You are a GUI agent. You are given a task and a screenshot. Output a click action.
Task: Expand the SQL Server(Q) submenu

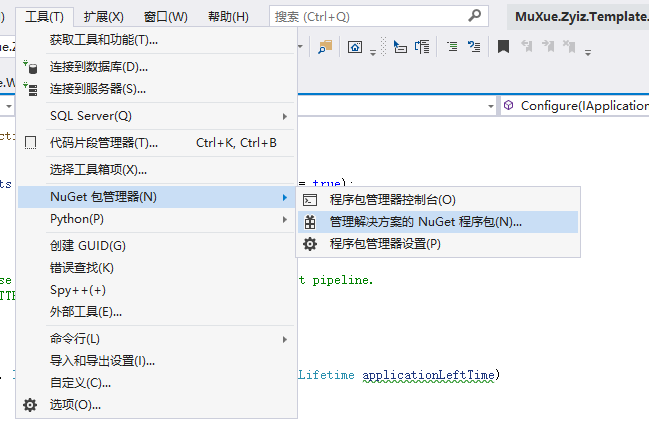point(157,116)
